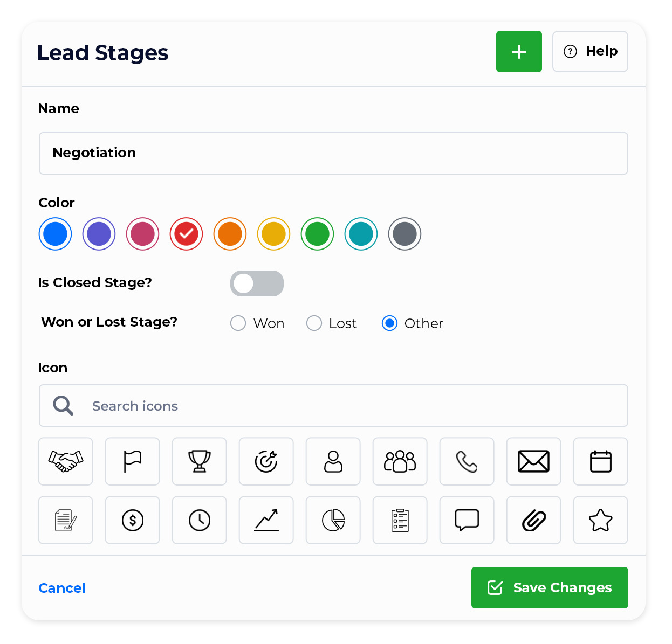The image size is (672, 644).
Task: Pick the flag icon
Action: 133,461
